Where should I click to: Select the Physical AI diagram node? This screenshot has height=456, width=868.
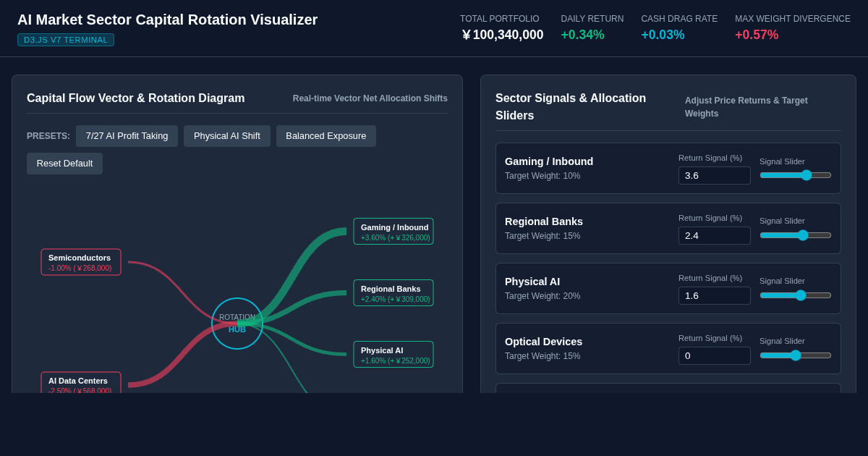393,355
